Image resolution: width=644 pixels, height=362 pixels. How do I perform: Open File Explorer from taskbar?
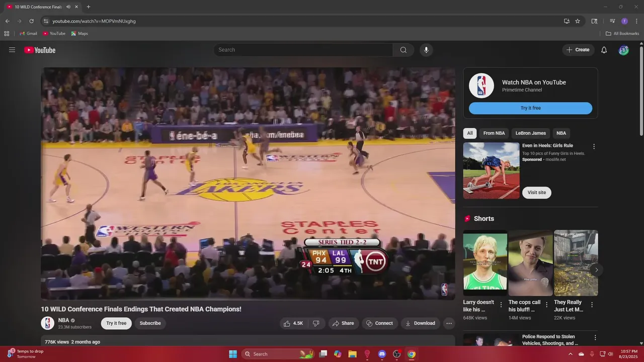click(x=352, y=354)
